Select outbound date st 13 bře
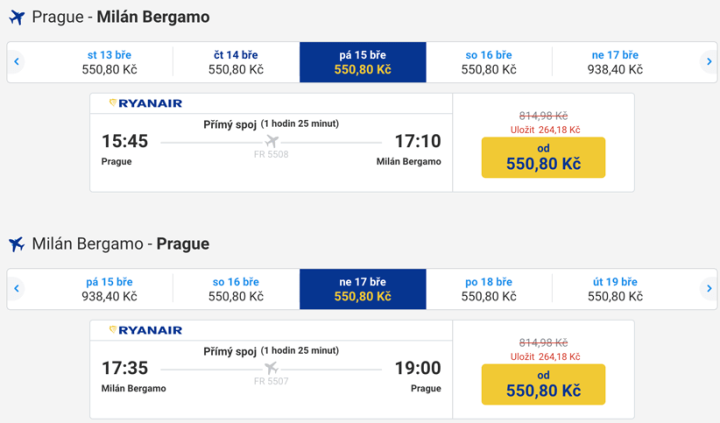Viewport: 720px width, 423px height. (110, 62)
